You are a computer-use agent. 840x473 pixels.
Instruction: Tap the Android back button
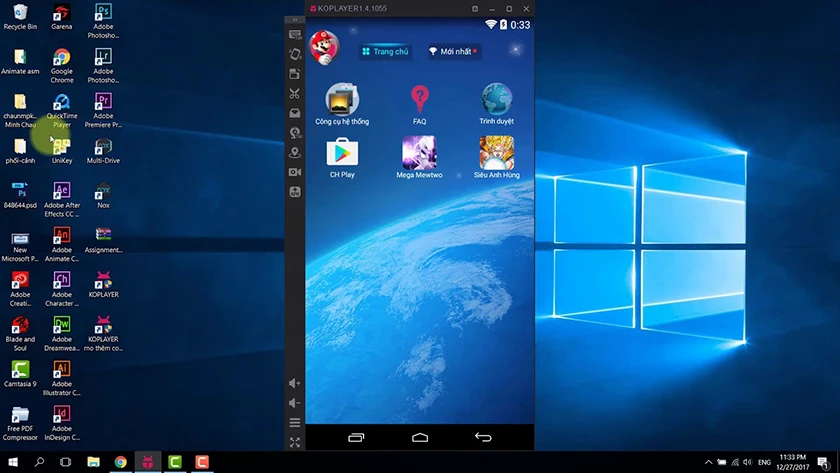point(483,438)
